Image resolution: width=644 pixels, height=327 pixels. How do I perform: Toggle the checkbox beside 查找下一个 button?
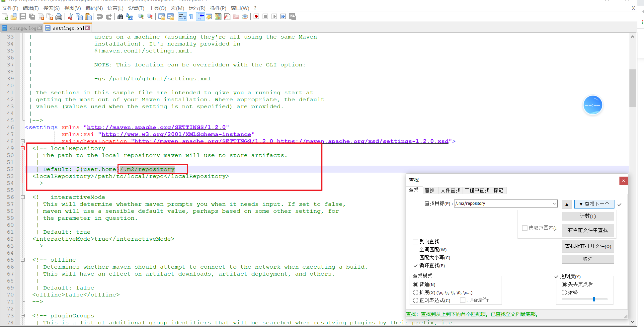click(619, 204)
